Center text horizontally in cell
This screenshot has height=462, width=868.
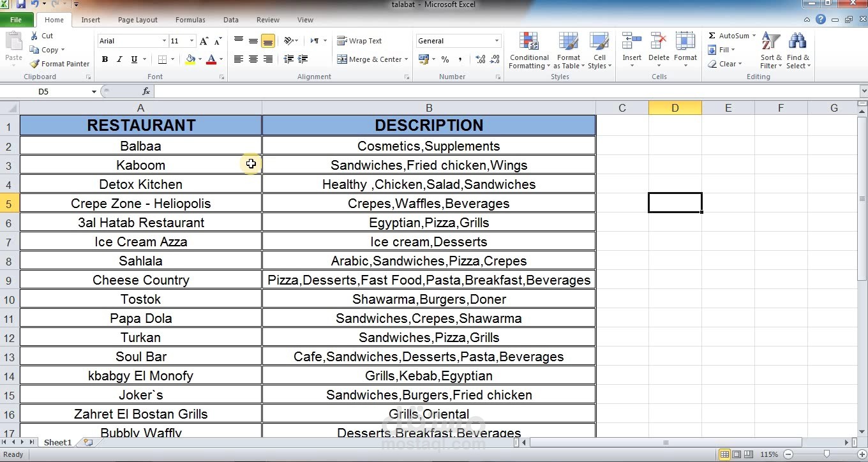coord(253,59)
